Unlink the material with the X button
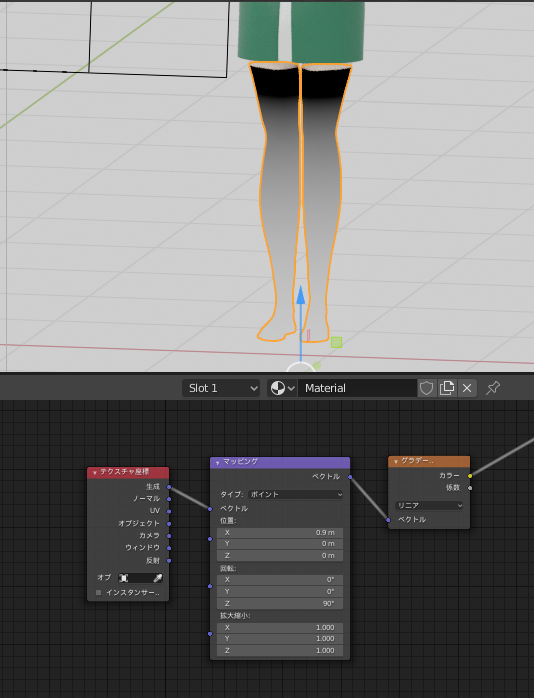This screenshot has width=534, height=698. 467,388
